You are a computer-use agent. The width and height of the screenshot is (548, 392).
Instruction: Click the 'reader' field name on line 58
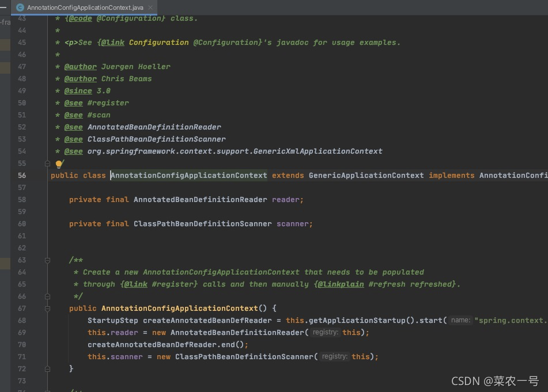286,200
